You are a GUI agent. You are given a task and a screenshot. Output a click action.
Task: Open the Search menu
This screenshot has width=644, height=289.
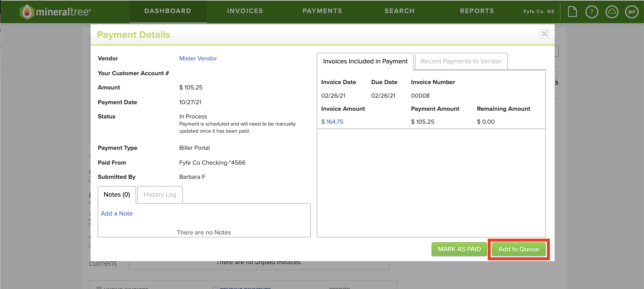click(x=400, y=11)
